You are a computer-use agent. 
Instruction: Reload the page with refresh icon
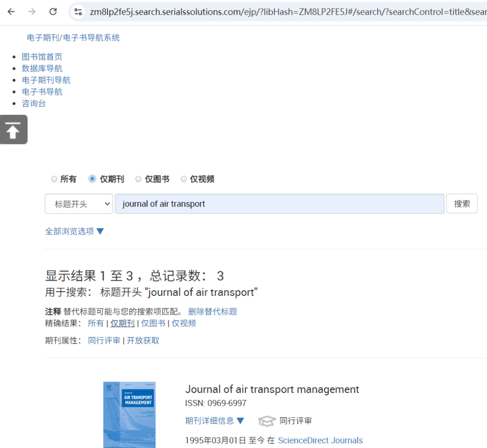[x=53, y=12]
